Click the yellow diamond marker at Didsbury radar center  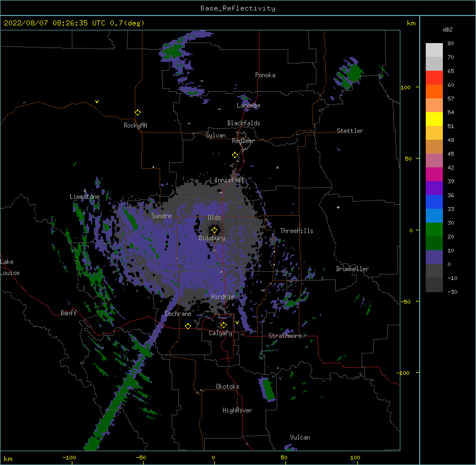coord(214,230)
